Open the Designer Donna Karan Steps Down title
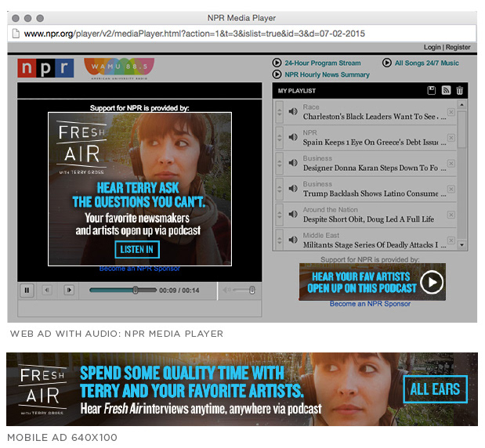Image resolution: width=485 pixels, height=448 pixels. click(x=375, y=168)
